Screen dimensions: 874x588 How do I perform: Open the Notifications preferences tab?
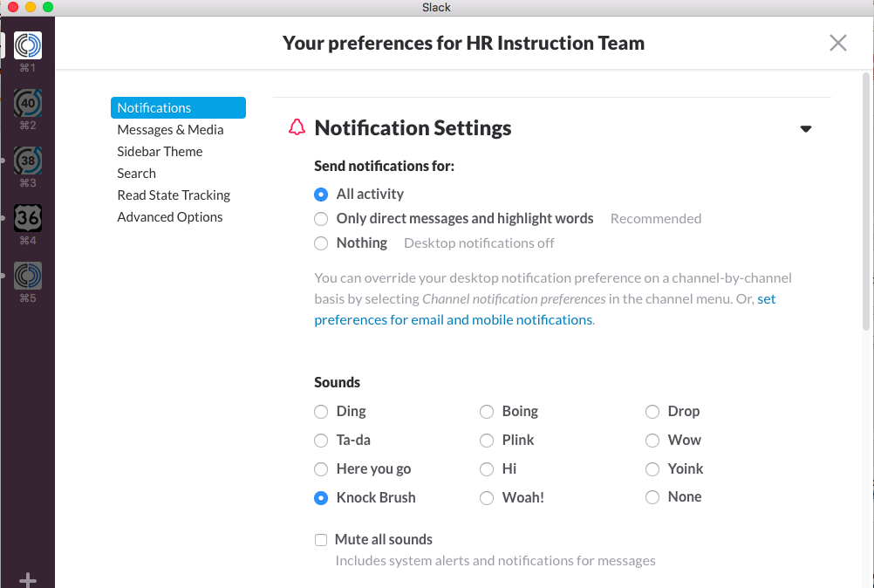tap(178, 107)
